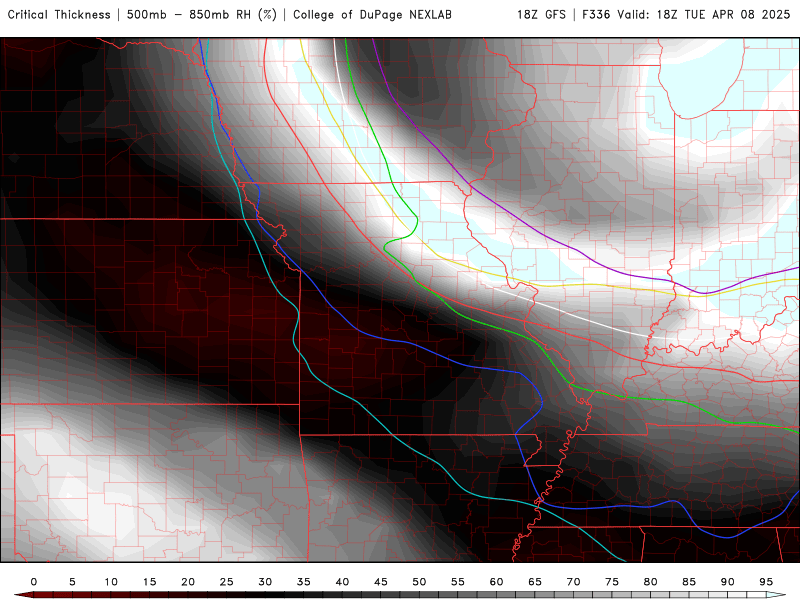Click the '90' label on the color scale

(x=728, y=582)
